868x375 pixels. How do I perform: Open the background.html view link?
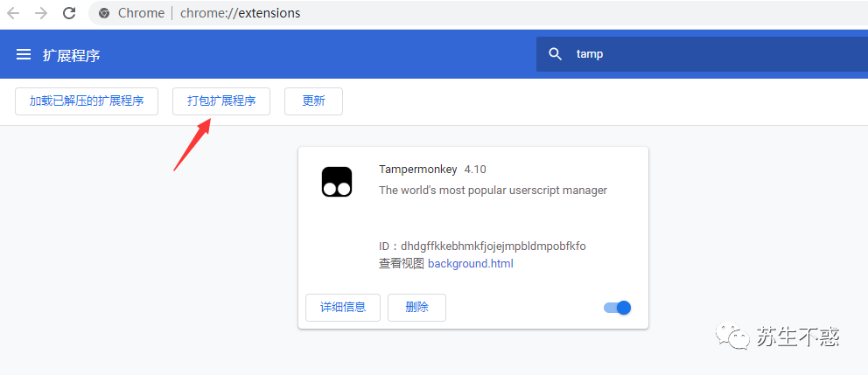click(x=471, y=263)
